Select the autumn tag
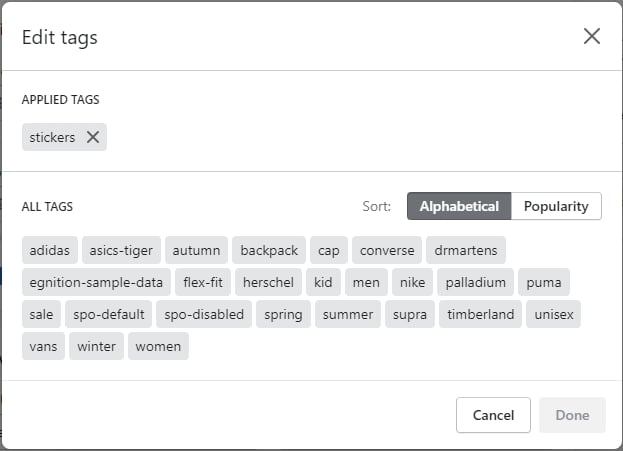Screen dimensions: 623x451 [x=196, y=250]
